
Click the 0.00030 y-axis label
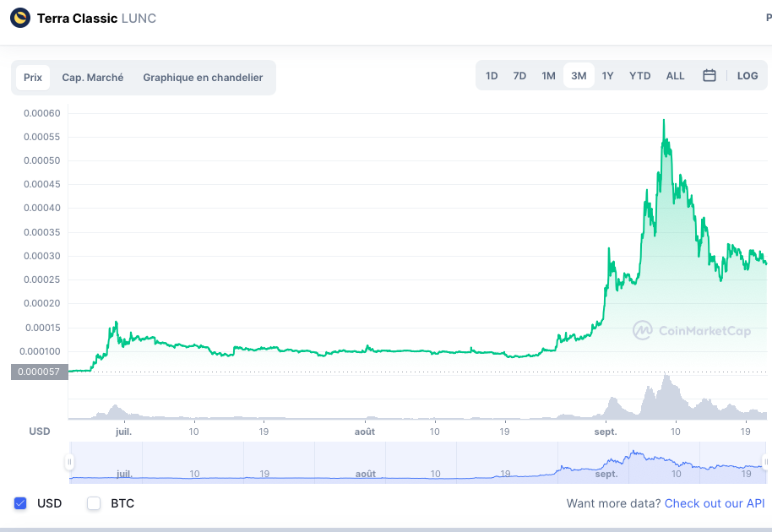[42, 256]
